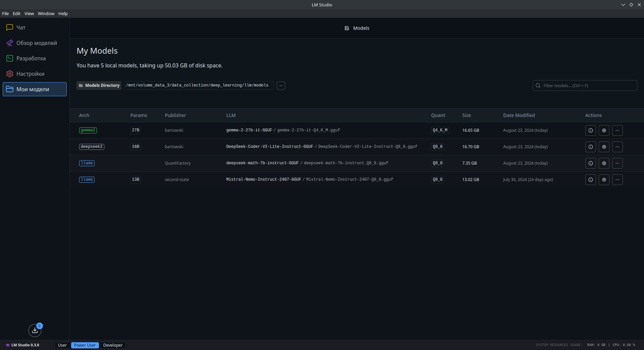Switch to Developer mode
Image resolution: width=644 pixels, height=350 pixels.
click(x=113, y=345)
